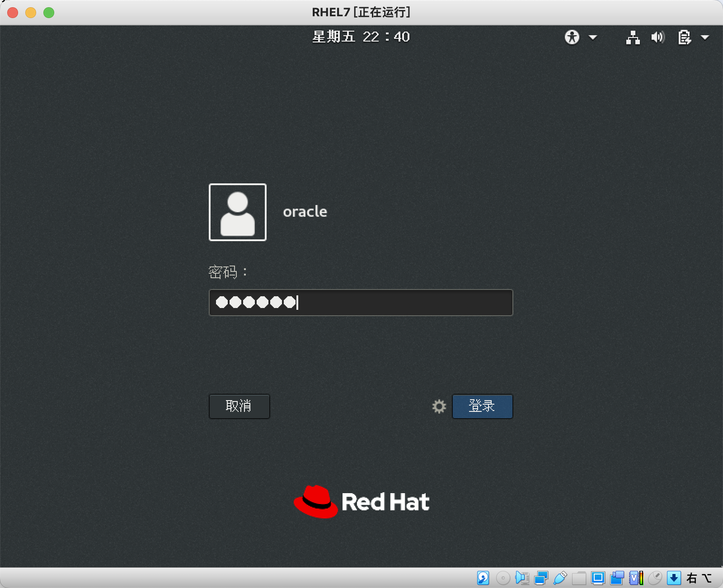
Task: Click the VirtualBox keyboard capture arrow icon
Action: (x=674, y=578)
